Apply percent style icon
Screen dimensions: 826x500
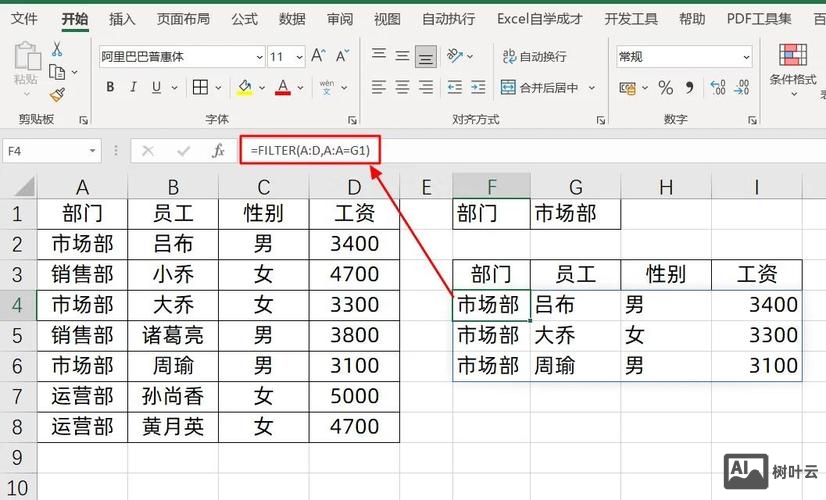(666, 87)
